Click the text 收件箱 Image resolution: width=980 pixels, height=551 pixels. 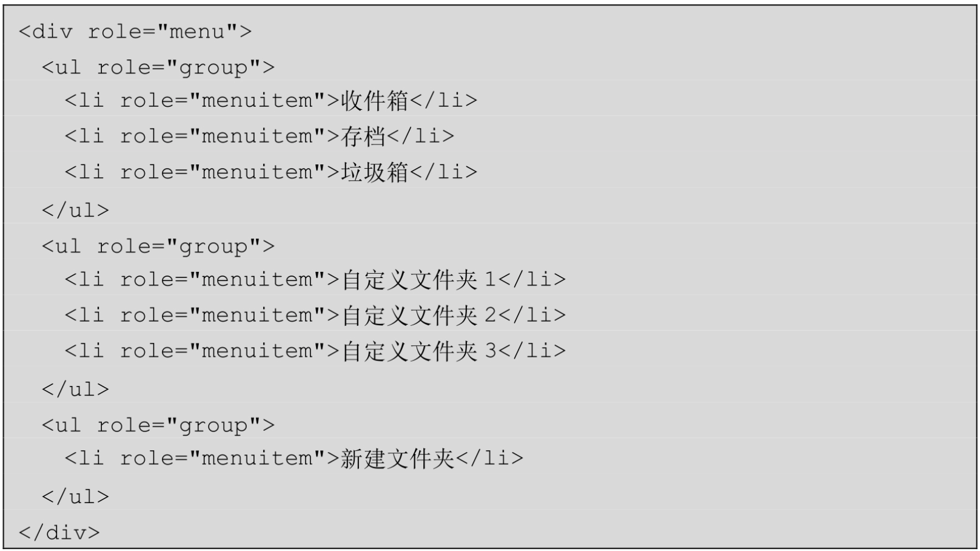pyautogui.click(x=375, y=101)
